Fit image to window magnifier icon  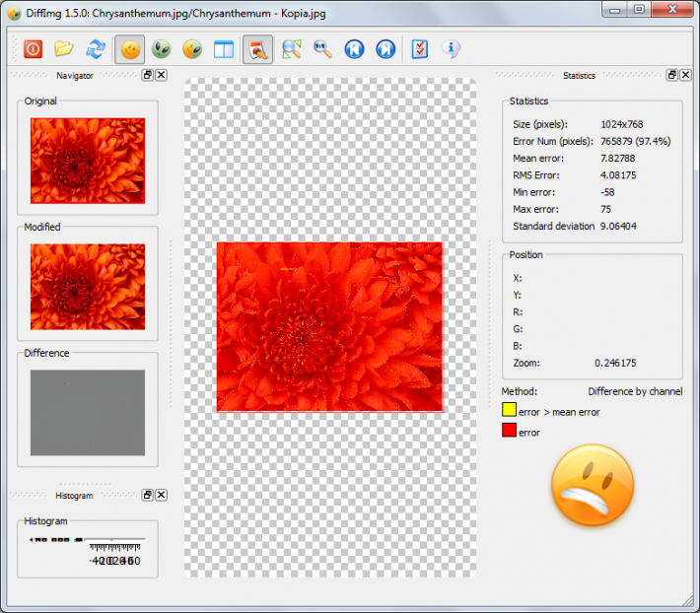[x=292, y=49]
